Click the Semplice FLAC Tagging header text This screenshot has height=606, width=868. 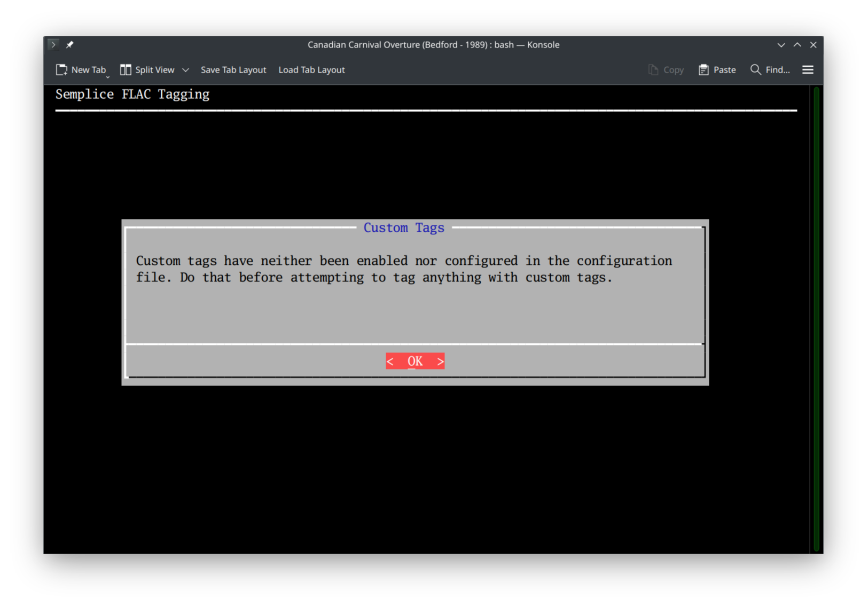(x=132, y=94)
